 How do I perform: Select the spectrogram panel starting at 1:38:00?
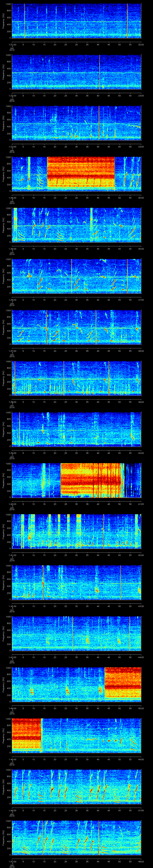76,378
